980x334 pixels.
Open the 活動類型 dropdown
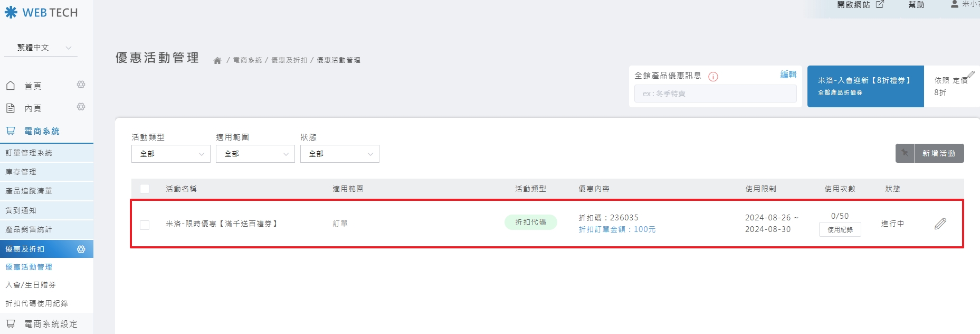pos(170,154)
